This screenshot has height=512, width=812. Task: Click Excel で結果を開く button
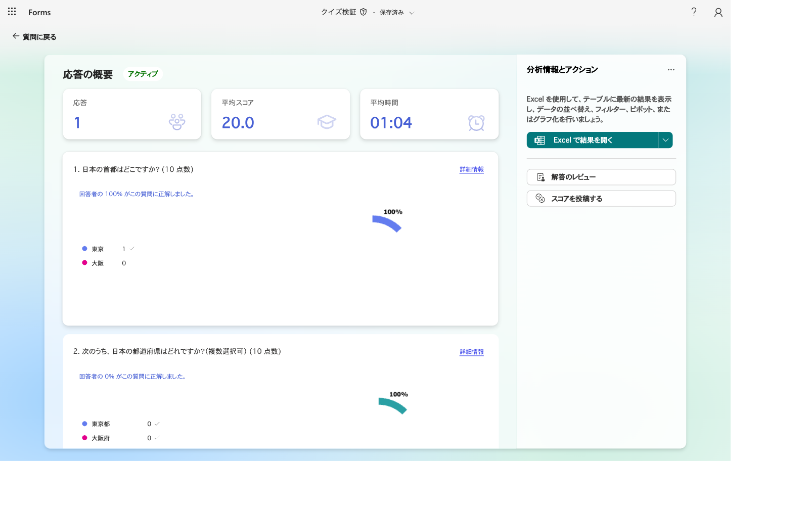tap(593, 140)
